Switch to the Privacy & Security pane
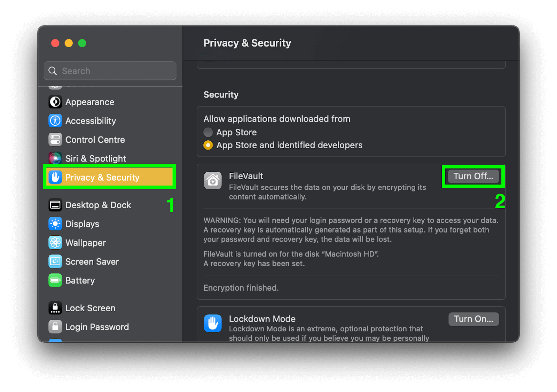The height and width of the screenshot is (392, 557). pos(102,177)
